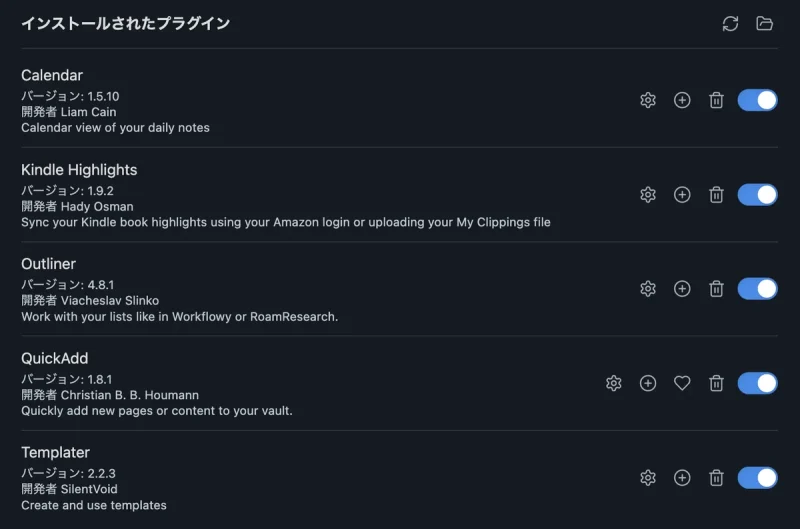Add hotkey for Calendar plugin
Screen dimensions: 800x529
click(x=682, y=100)
